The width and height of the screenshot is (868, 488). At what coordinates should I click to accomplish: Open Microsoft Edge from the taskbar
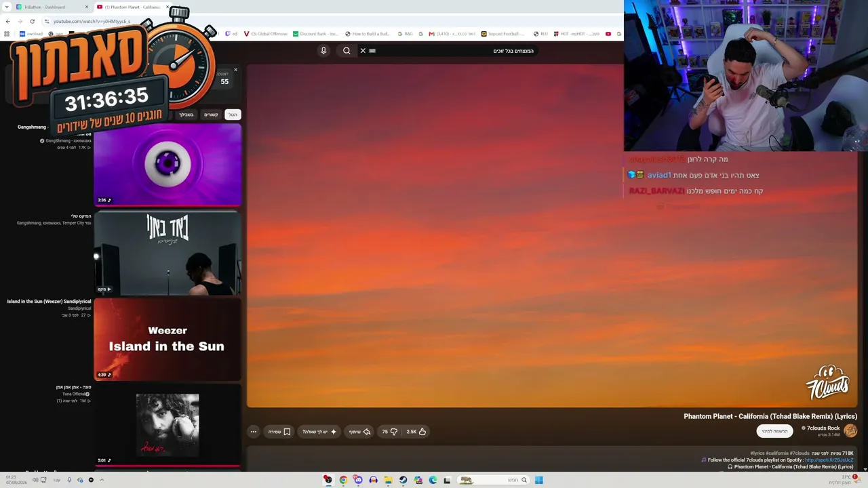[x=433, y=480]
